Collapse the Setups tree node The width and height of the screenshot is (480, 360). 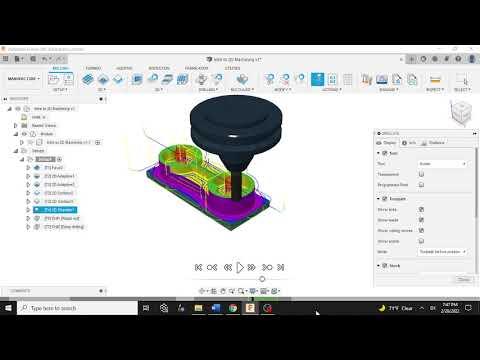(15, 151)
